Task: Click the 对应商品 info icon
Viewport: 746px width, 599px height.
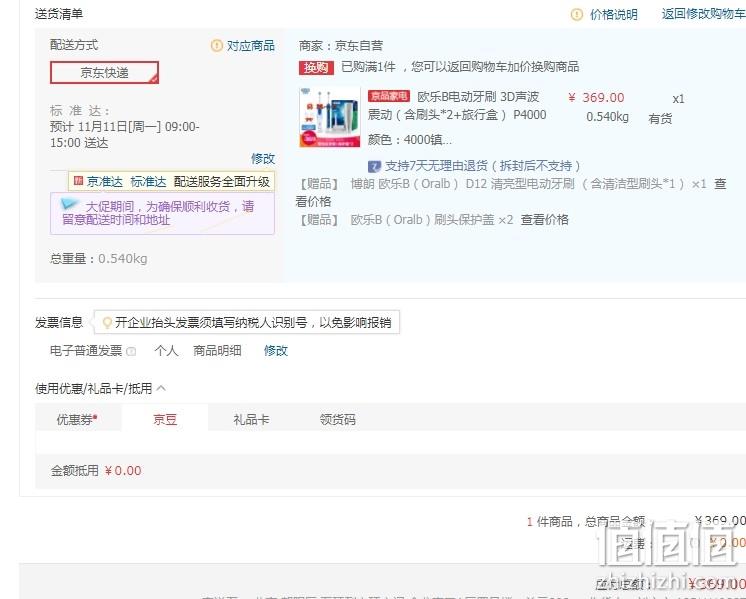Action: point(216,46)
